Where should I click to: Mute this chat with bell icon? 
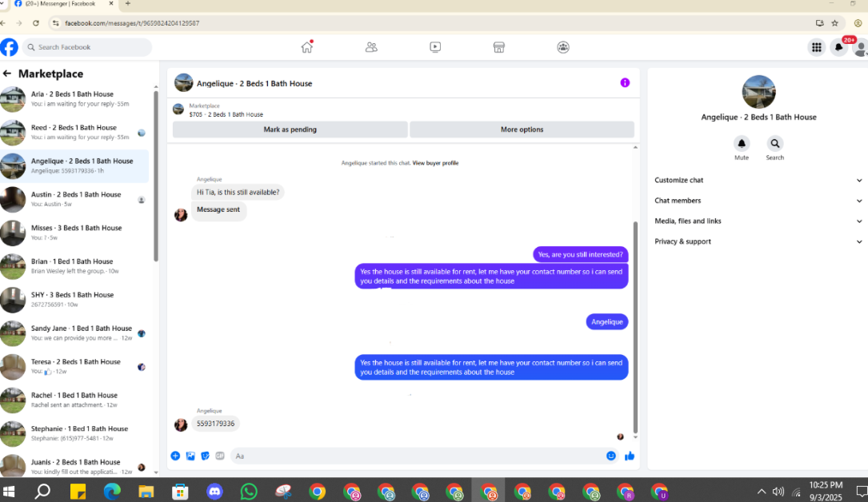pos(742,144)
